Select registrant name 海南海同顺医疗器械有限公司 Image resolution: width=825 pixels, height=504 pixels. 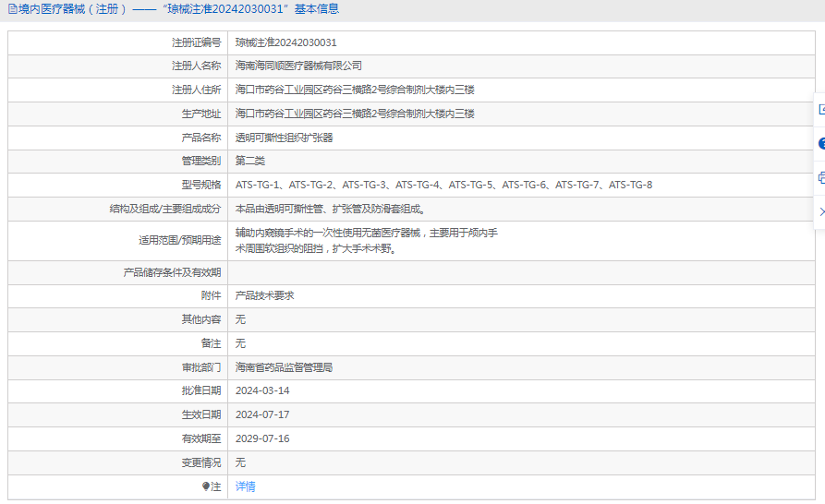click(x=298, y=66)
